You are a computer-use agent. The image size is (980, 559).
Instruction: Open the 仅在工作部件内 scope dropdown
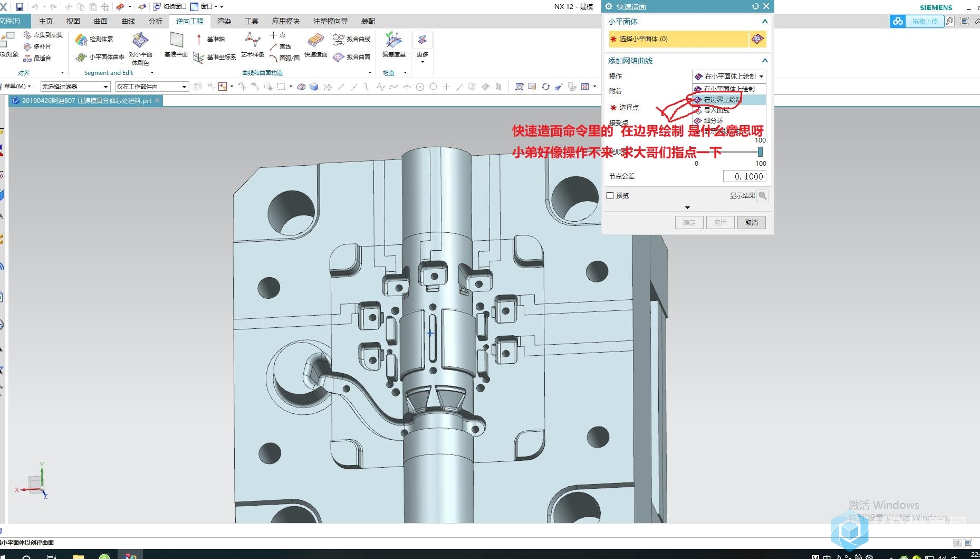point(152,87)
